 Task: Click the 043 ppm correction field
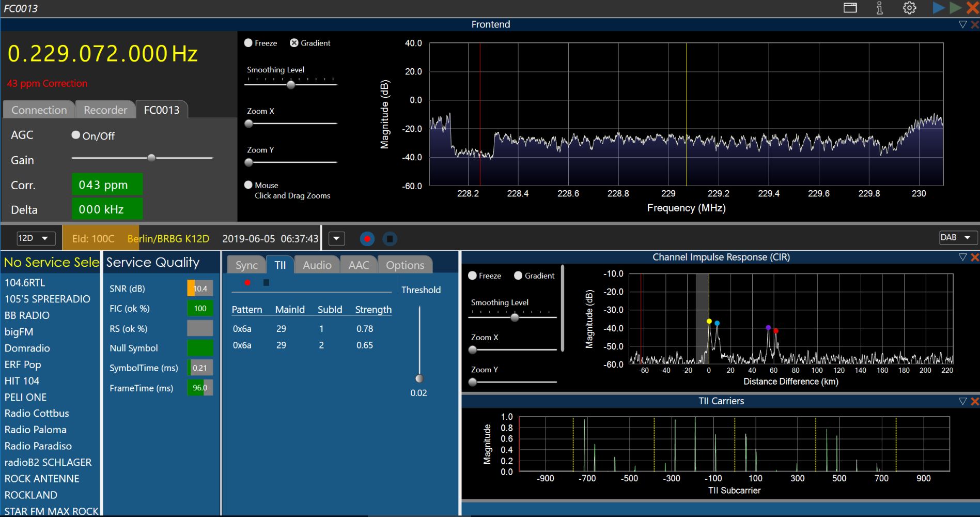107,185
